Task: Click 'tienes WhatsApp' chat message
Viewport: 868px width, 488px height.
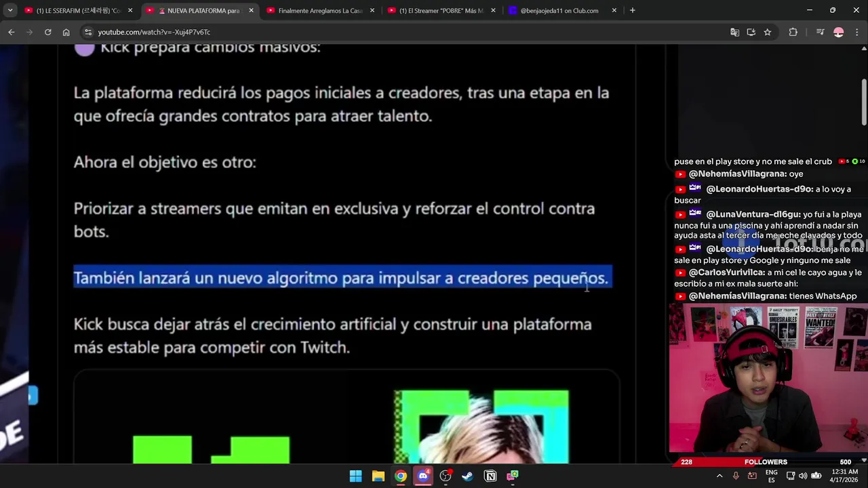Action: [x=766, y=296]
